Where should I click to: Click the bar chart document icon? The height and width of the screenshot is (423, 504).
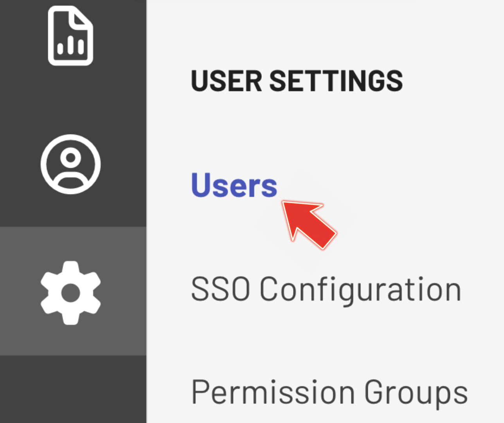click(70, 36)
